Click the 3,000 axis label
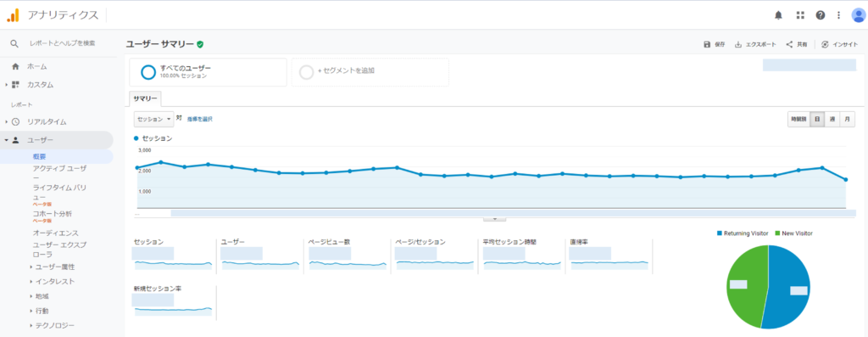This screenshot has width=868, height=337. [x=144, y=150]
